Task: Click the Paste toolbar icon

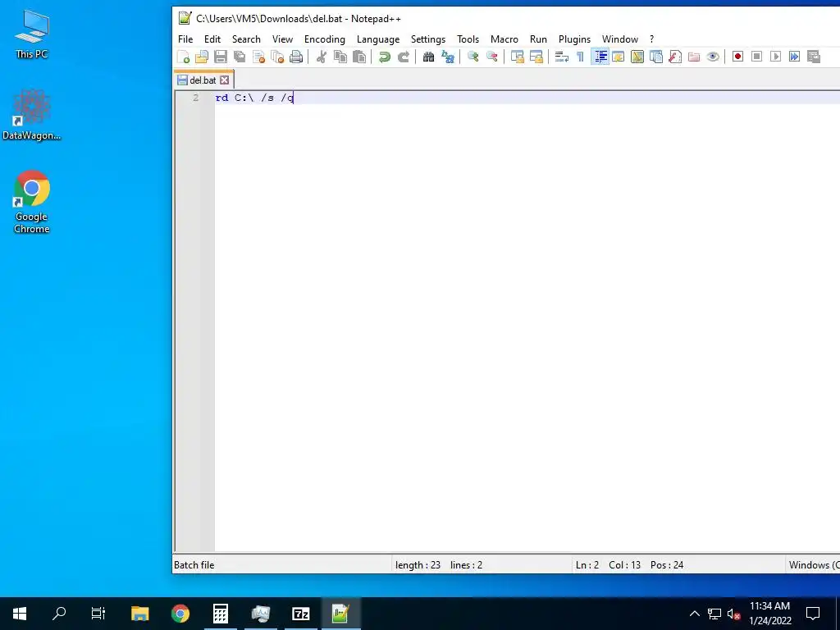Action: coord(359,57)
